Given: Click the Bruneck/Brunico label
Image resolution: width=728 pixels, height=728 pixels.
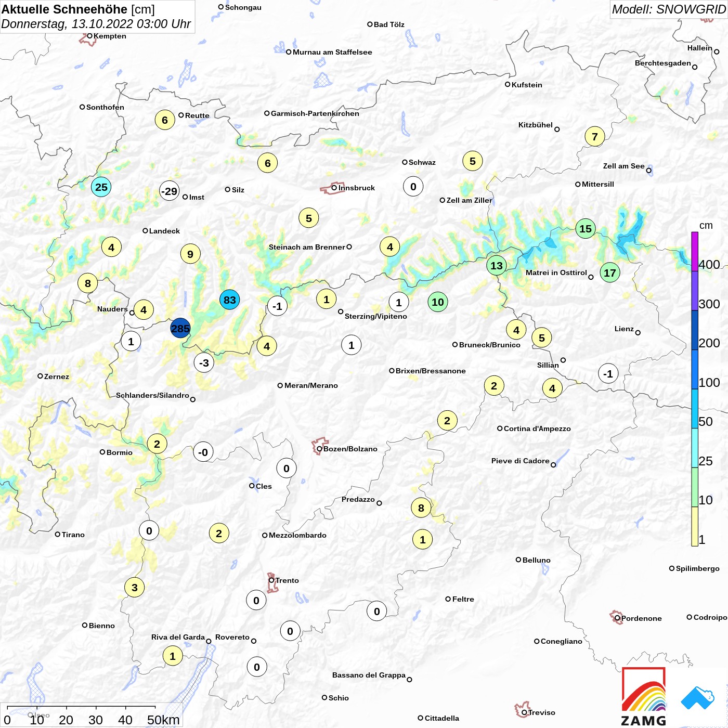Looking at the screenshot, I should point(490,345).
